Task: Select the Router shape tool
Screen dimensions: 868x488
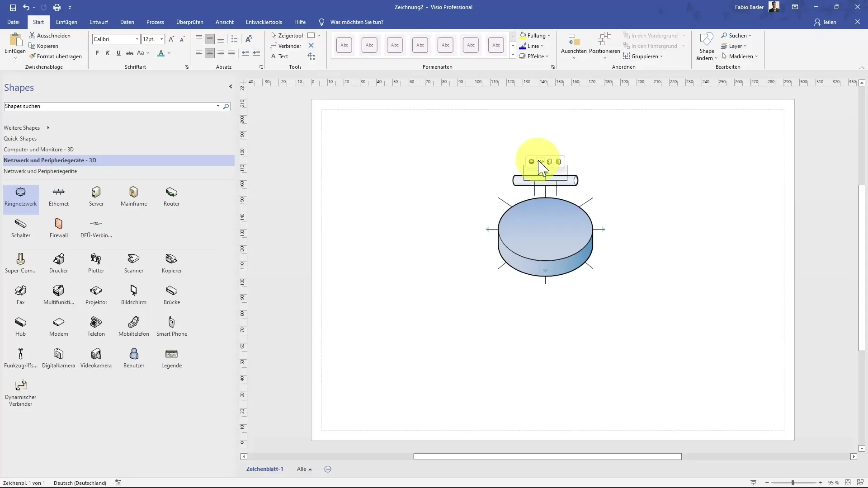Action: pyautogui.click(x=172, y=196)
